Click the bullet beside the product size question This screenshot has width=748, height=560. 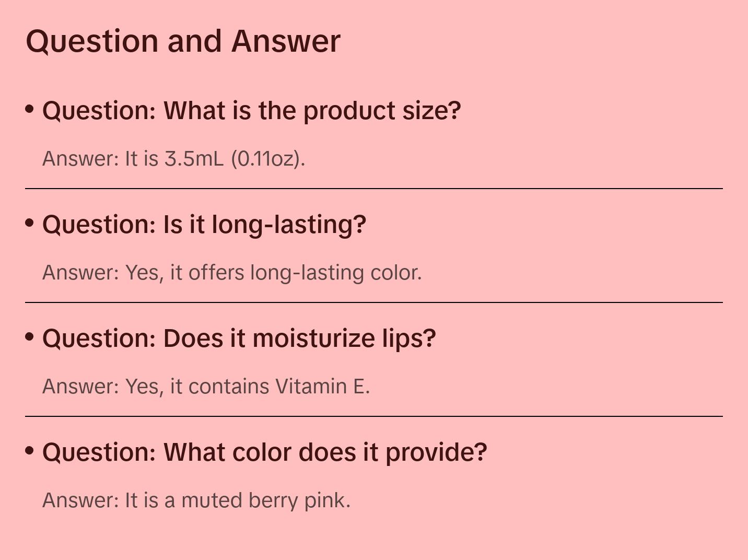[30, 109]
